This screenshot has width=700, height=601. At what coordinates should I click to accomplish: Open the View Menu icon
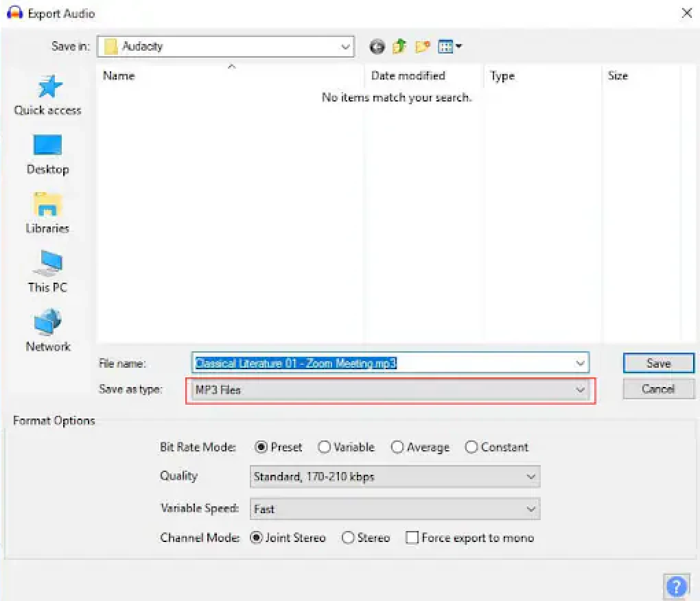coord(447,46)
